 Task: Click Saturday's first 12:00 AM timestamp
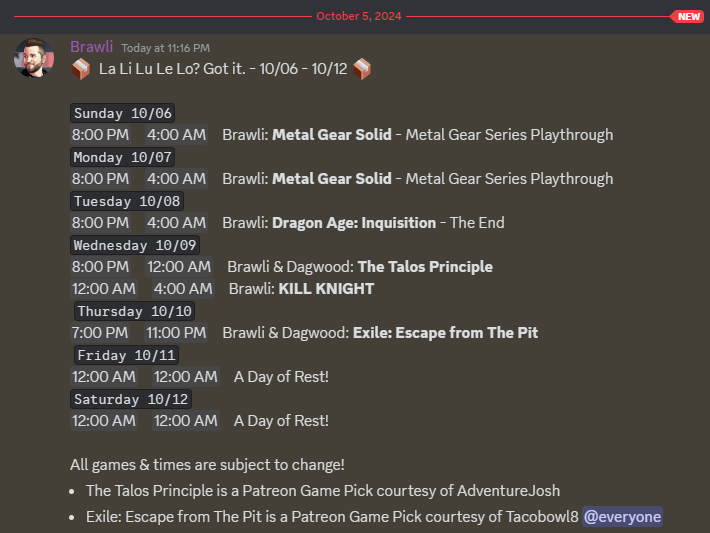(104, 421)
